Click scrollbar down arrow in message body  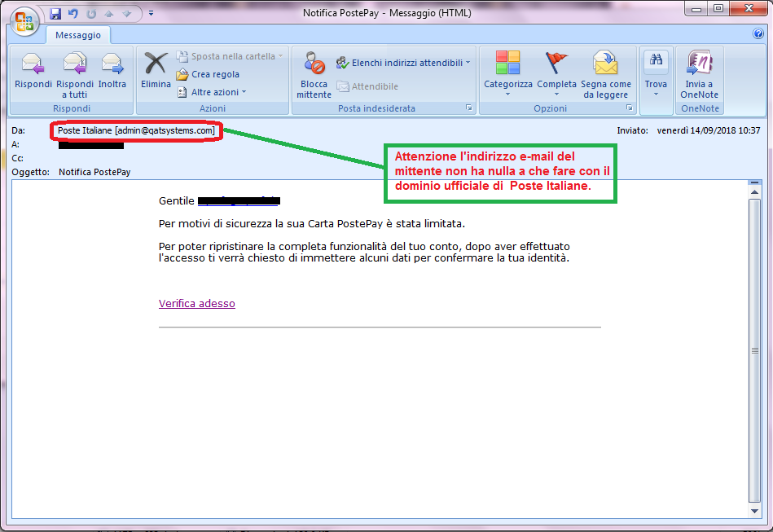[754, 512]
